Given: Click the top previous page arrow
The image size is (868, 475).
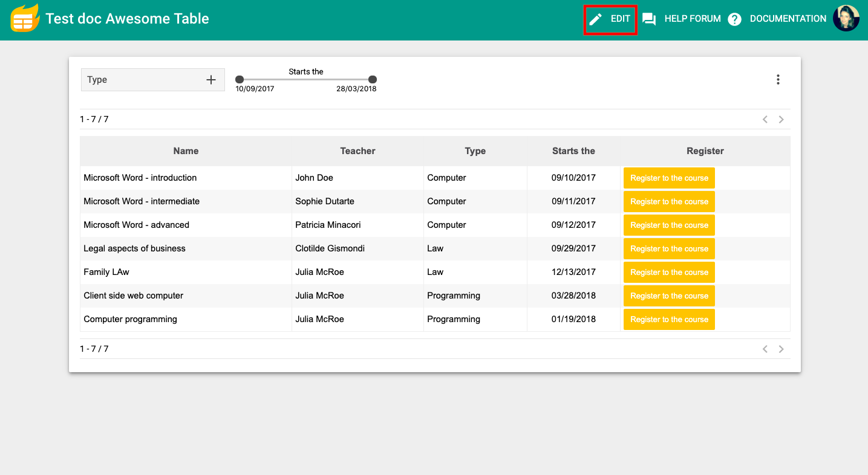Looking at the screenshot, I should point(765,120).
